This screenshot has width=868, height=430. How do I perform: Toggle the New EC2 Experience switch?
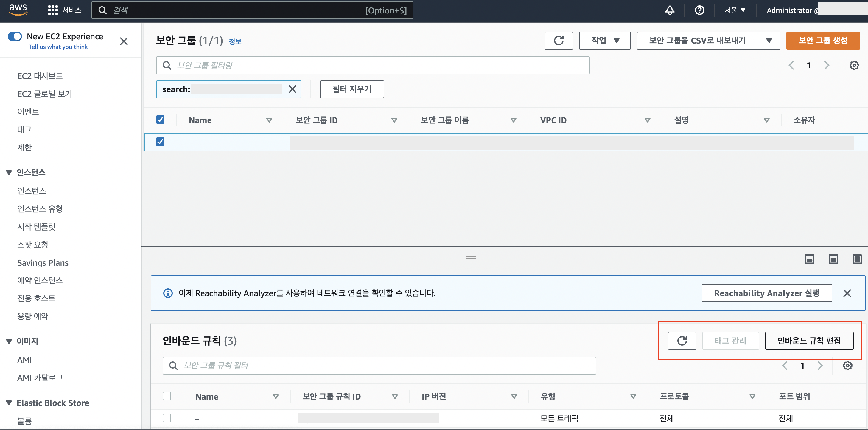[15, 36]
